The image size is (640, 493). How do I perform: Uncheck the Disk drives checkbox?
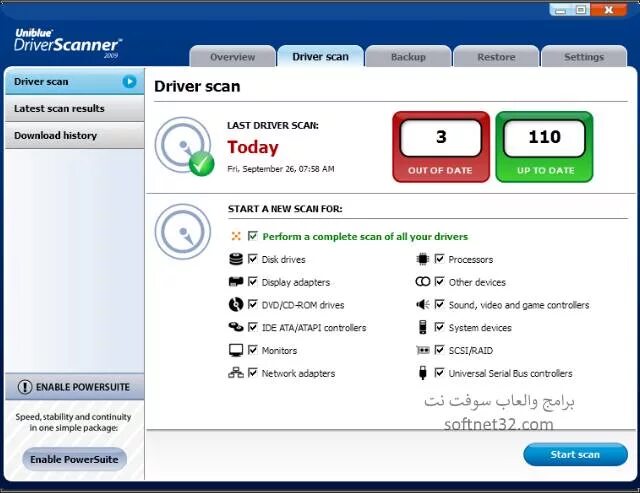253,259
